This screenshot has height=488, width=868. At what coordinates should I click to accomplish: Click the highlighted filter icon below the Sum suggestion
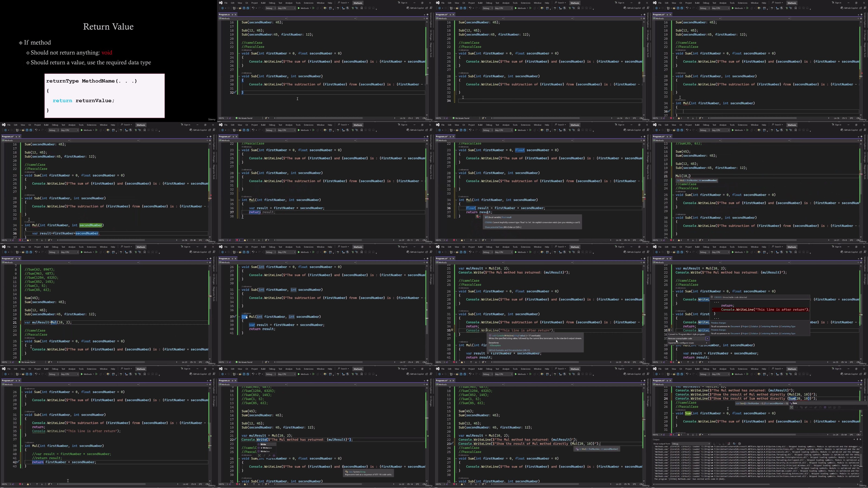[792, 407]
